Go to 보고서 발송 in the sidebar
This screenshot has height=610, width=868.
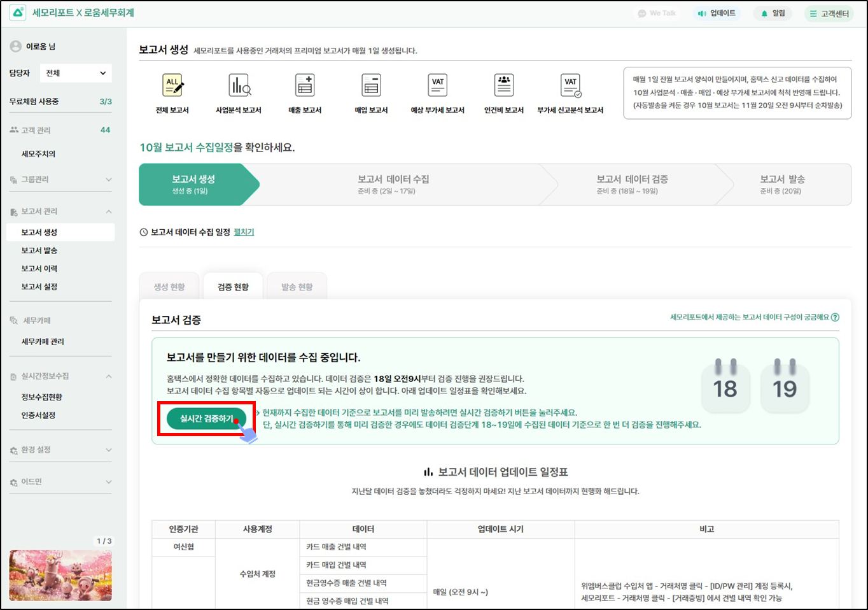(39, 251)
